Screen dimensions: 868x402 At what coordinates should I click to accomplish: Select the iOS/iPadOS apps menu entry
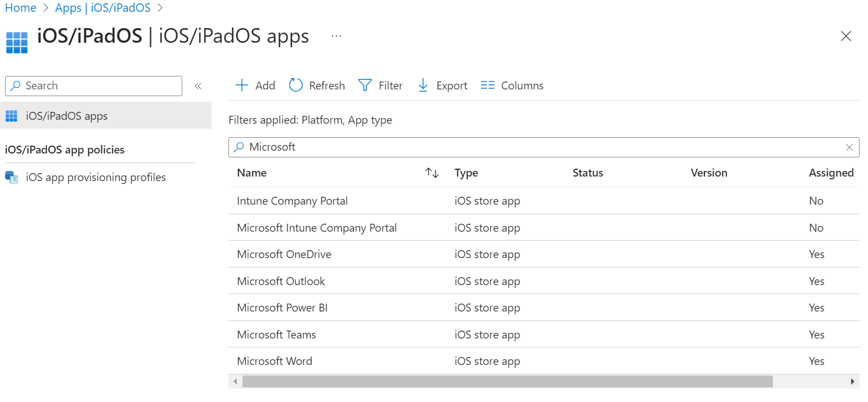point(66,115)
